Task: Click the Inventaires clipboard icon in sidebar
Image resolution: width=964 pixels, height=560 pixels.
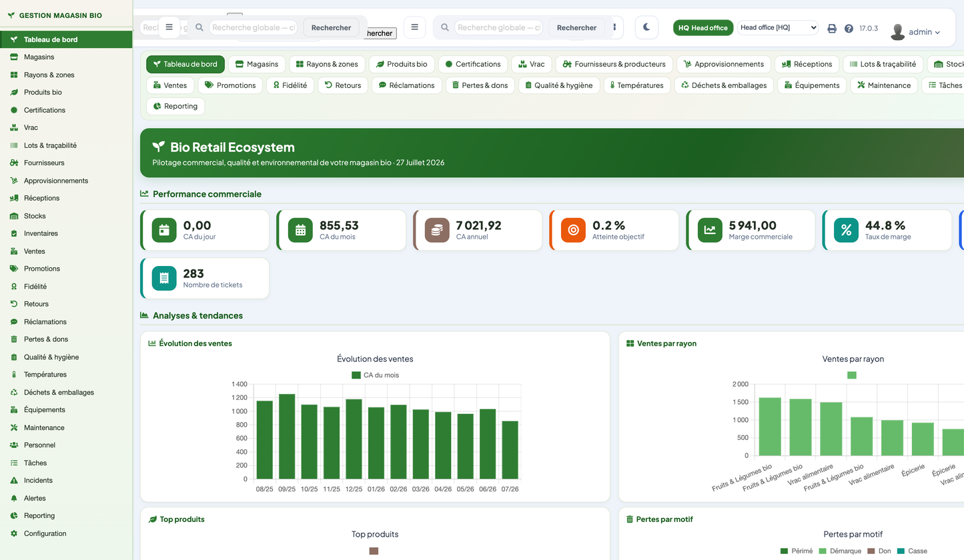Action: [13, 233]
